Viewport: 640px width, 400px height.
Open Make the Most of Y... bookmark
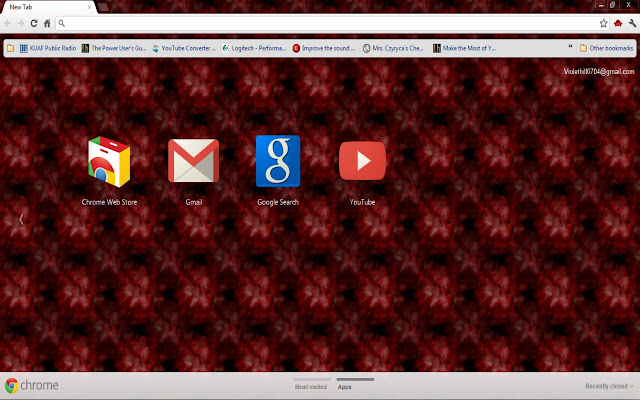click(x=464, y=48)
